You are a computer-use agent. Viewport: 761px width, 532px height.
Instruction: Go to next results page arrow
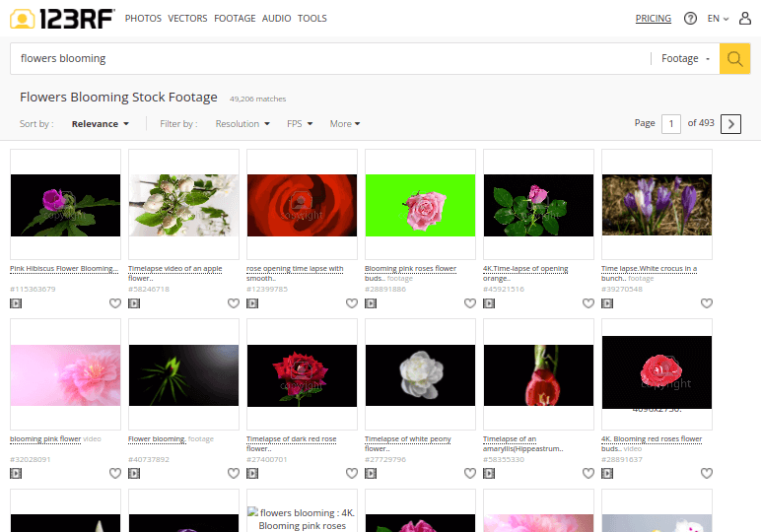(730, 123)
